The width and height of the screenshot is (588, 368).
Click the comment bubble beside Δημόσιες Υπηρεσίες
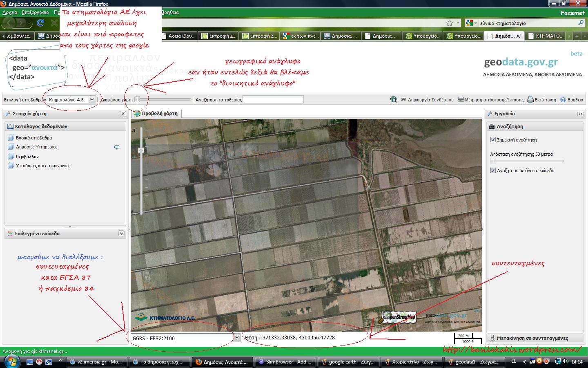pos(117,147)
